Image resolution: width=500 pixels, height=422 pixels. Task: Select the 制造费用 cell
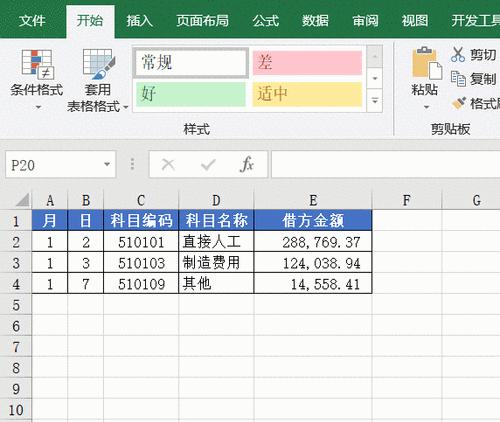[x=216, y=262]
